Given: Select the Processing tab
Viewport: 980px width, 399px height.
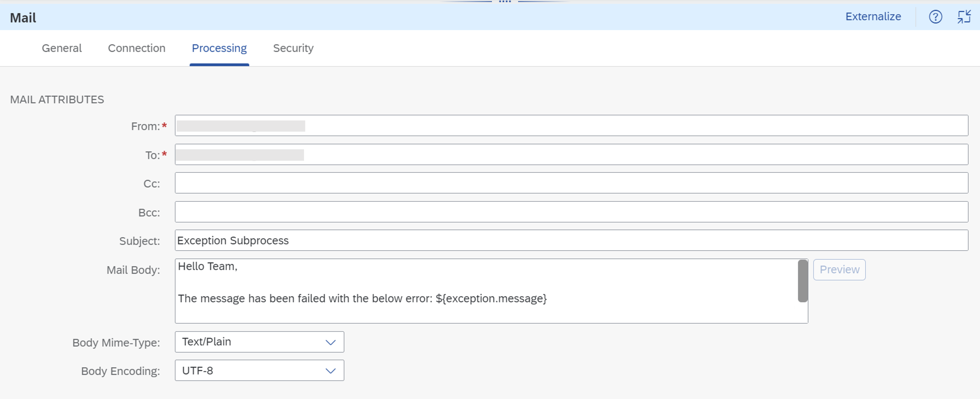Looking at the screenshot, I should (219, 48).
